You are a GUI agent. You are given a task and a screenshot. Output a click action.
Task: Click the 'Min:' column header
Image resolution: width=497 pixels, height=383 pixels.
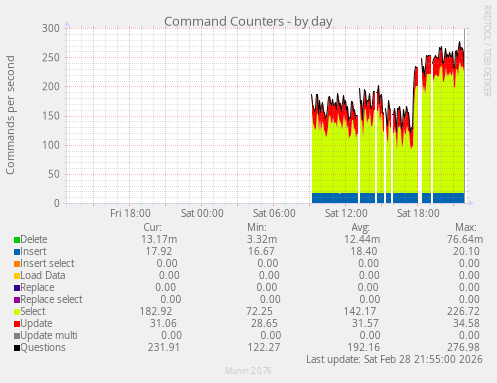click(x=257, y=227)
